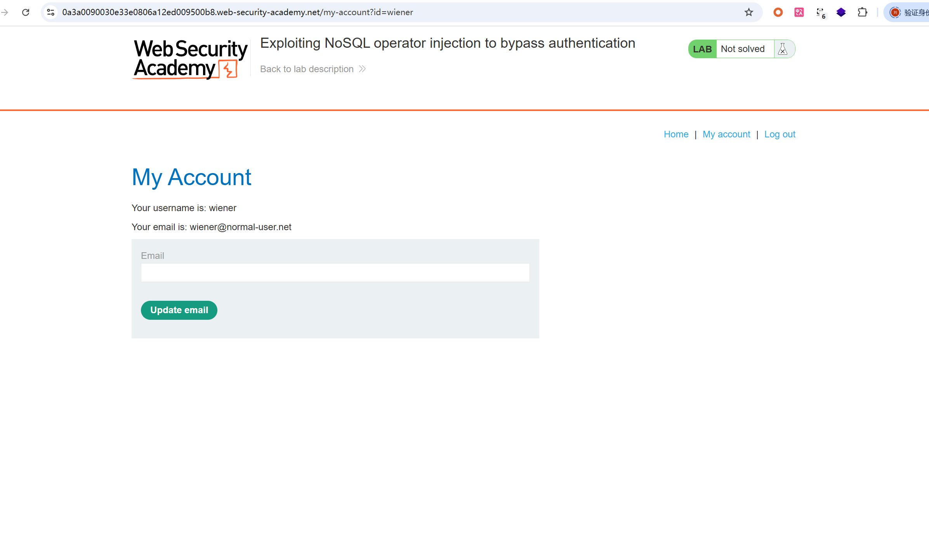Open the Chrome profile avatar button

pos(895,12)
